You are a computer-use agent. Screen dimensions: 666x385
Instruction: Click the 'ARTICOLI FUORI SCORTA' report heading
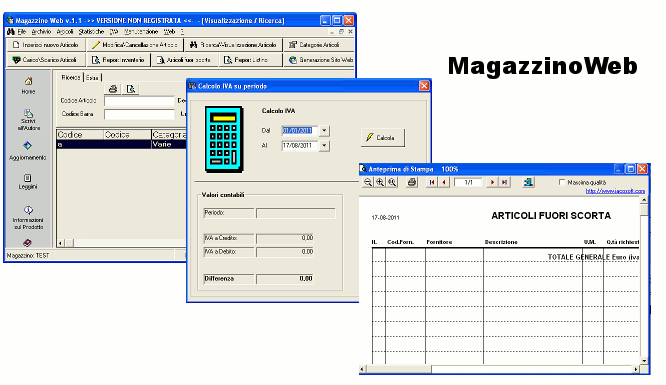click(551, 216)
